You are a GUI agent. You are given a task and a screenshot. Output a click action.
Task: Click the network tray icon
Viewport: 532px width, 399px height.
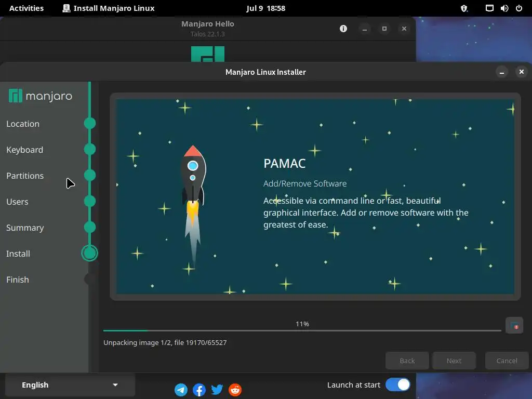tap(489, 8)
